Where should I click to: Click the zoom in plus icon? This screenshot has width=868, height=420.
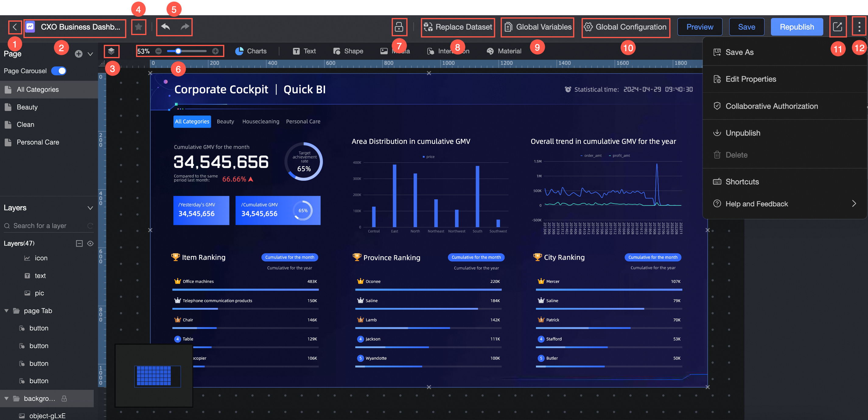tap(216, 51)
